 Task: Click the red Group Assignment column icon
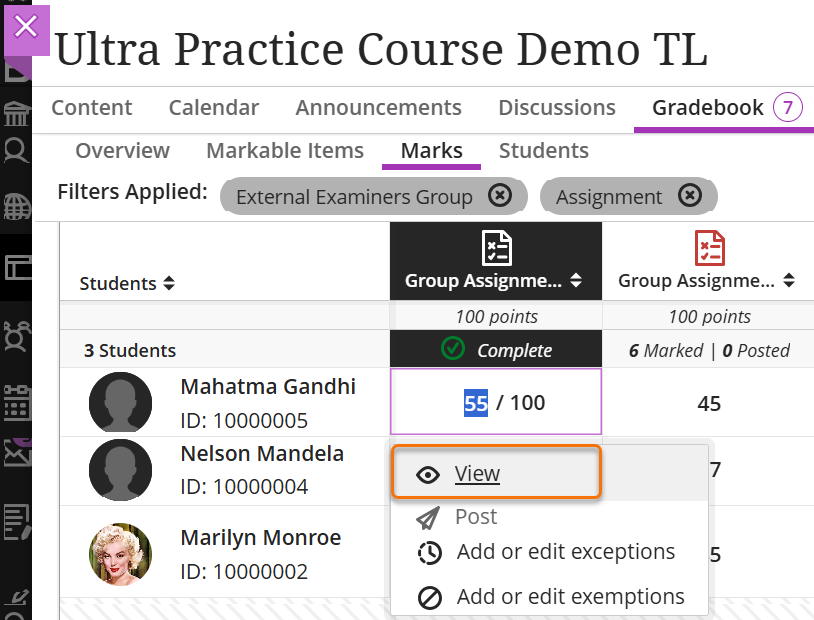pos(709,247)
